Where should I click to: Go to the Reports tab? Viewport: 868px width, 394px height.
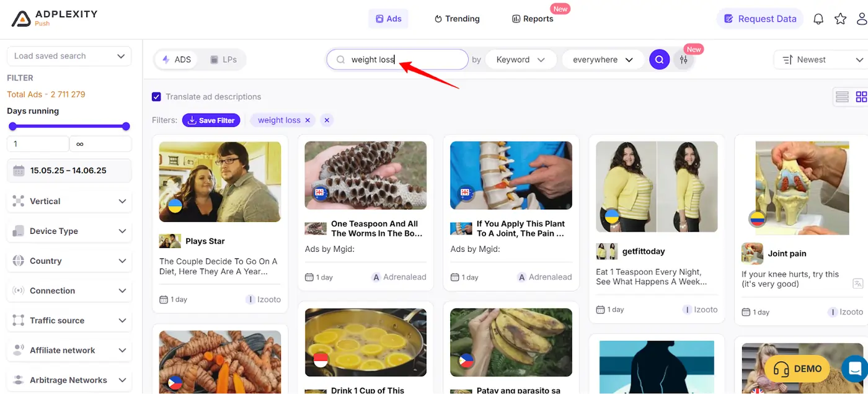click(533, 19)
